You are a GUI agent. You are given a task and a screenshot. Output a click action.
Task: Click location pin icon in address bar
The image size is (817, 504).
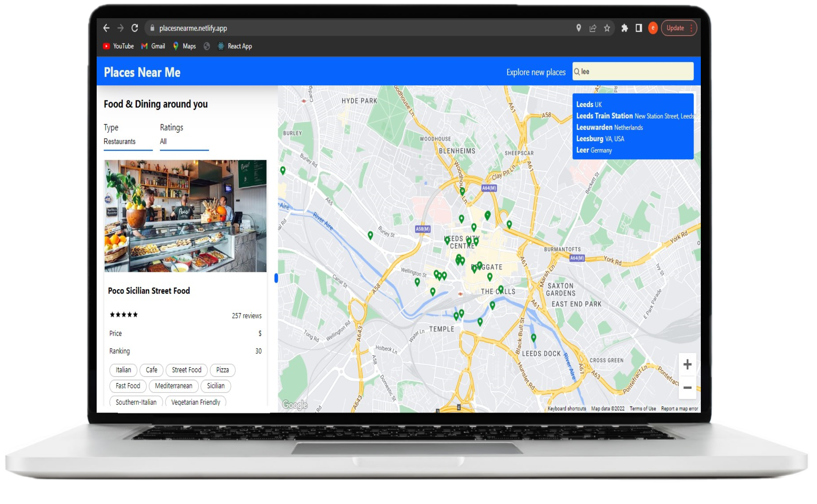(x=578, y=28)
